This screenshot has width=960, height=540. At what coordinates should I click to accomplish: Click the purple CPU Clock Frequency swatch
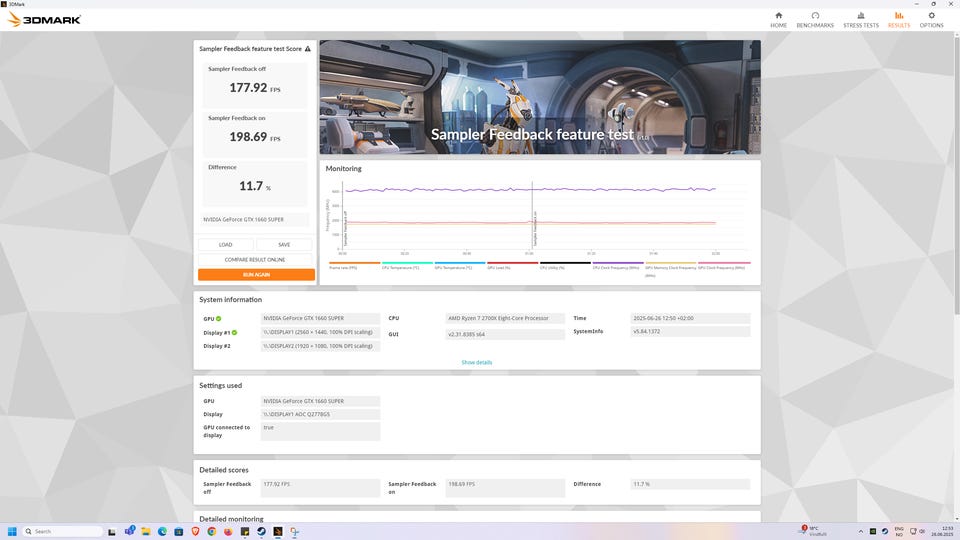[x=617, y=264]
